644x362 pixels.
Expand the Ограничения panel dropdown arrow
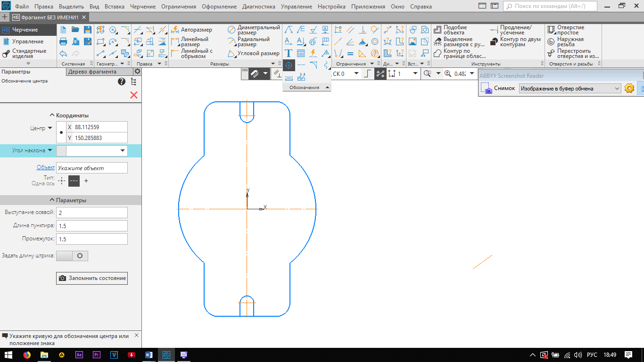pyautogui.click(x=372, y=64)
